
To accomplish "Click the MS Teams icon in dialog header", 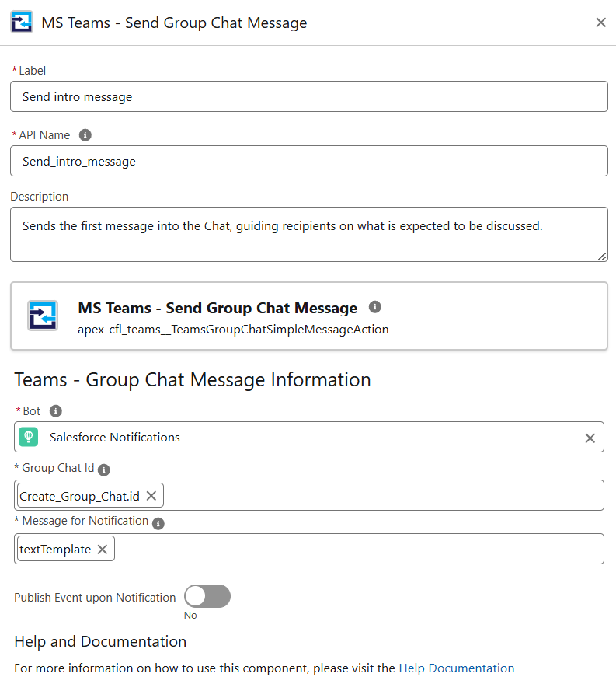I will click(22, 22).
